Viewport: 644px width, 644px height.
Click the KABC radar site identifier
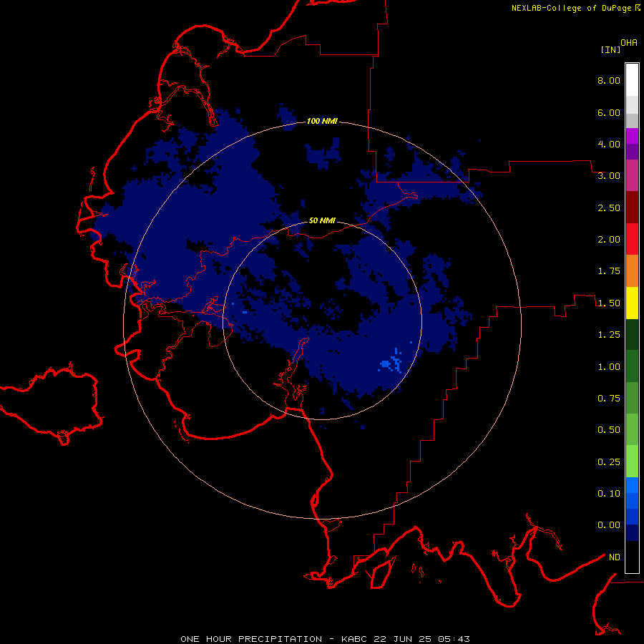(x=354, y=639)
